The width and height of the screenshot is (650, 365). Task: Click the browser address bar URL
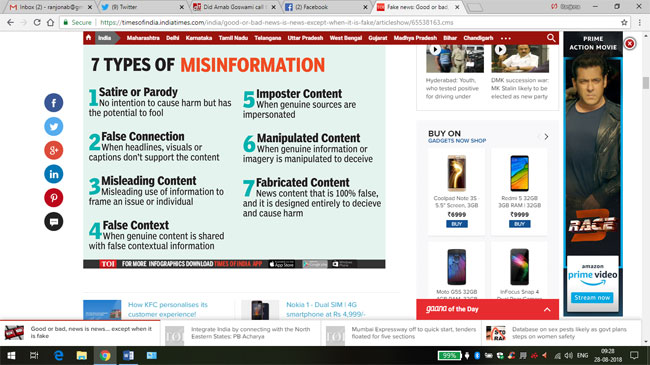coord(276,22)
